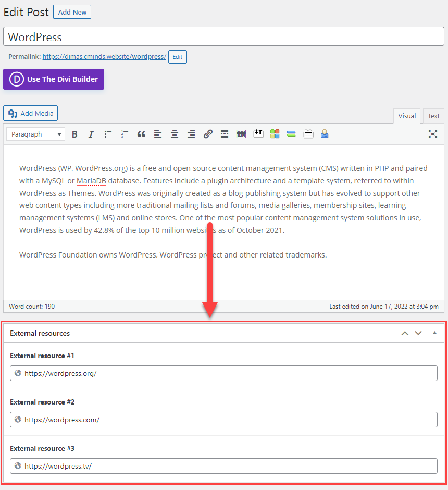The image size is (448, 490).
Task: Insert a numbered list
Action: pyautogui.click(x=125, y=134)
